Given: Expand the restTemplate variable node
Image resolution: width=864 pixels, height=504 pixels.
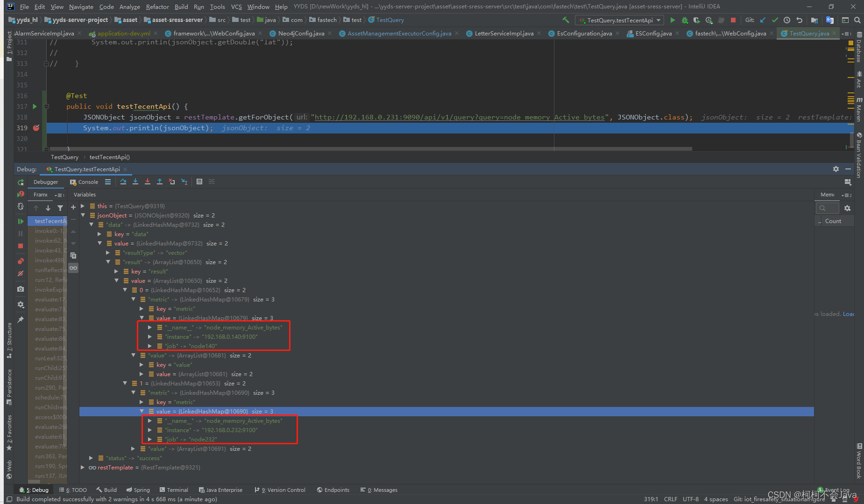Looking at the screenshot, I should [x=83, y=467].
